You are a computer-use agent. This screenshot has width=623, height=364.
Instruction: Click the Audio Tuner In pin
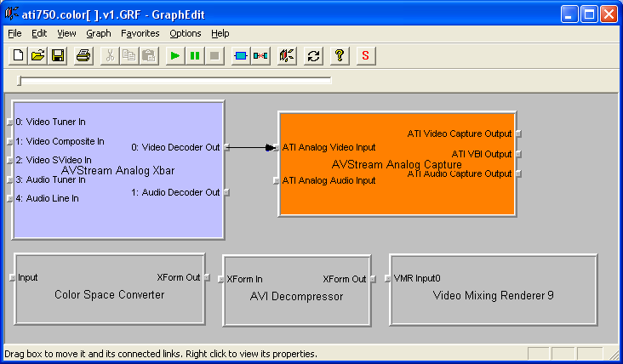tap(10, 179)
